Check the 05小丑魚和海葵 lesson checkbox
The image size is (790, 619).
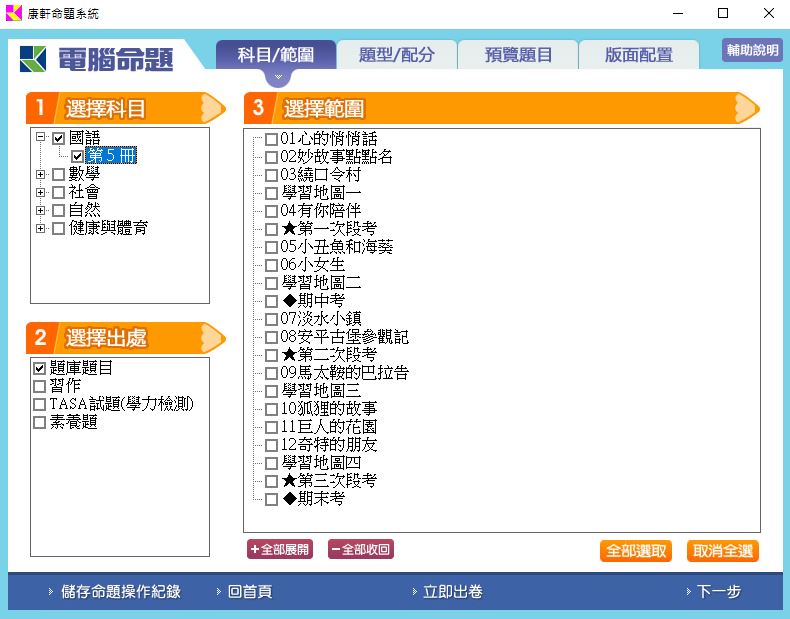coord(271,247)
